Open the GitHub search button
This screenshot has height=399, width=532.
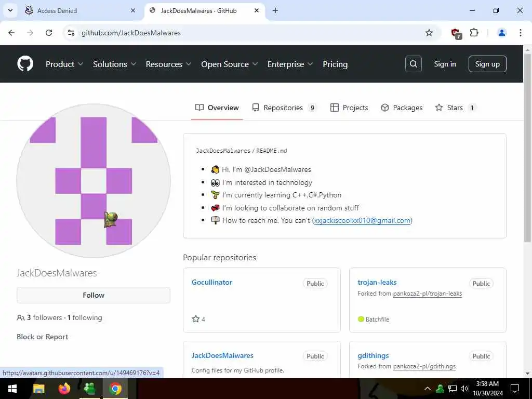pyautogui.click(x=413, y=64)
